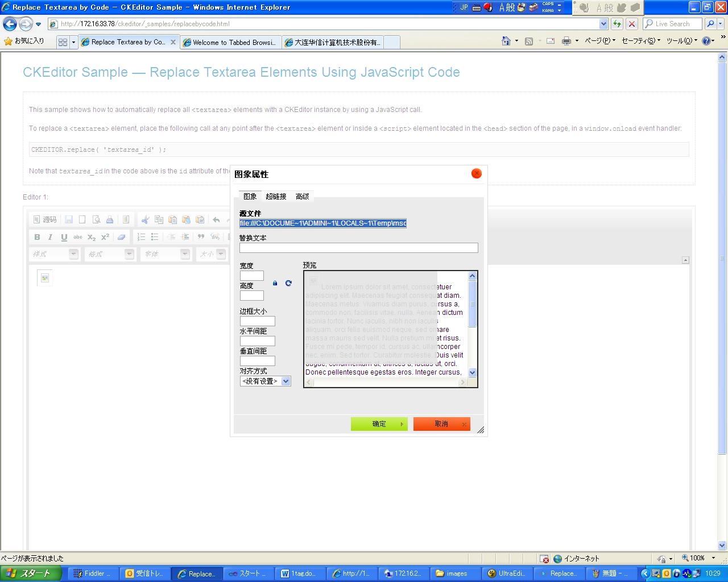Open the address bar history dropdown
The image size is (728, 582).
point(603,24)
